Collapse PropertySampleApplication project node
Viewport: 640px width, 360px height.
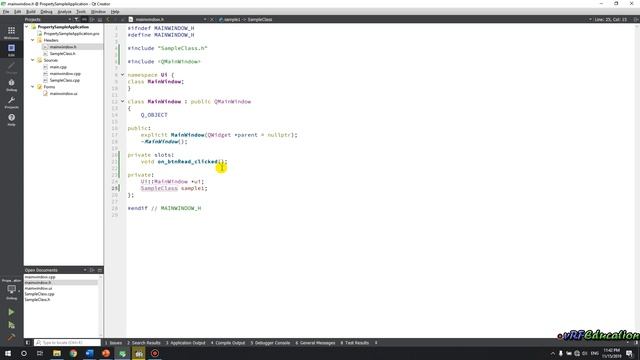click(x=27, y=27)
